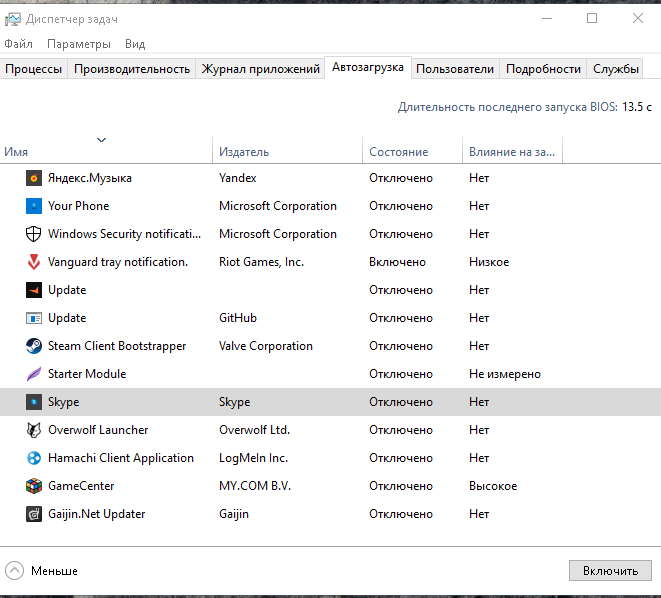Click the BIOS time value 13.5 с

click(637, 107)
